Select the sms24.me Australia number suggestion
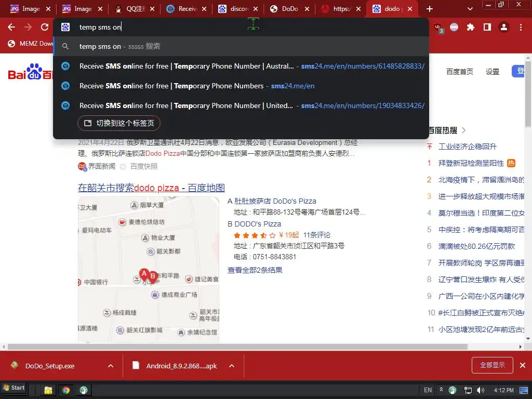This screenshot has width=532, height=399. click(x=241, y=66)
